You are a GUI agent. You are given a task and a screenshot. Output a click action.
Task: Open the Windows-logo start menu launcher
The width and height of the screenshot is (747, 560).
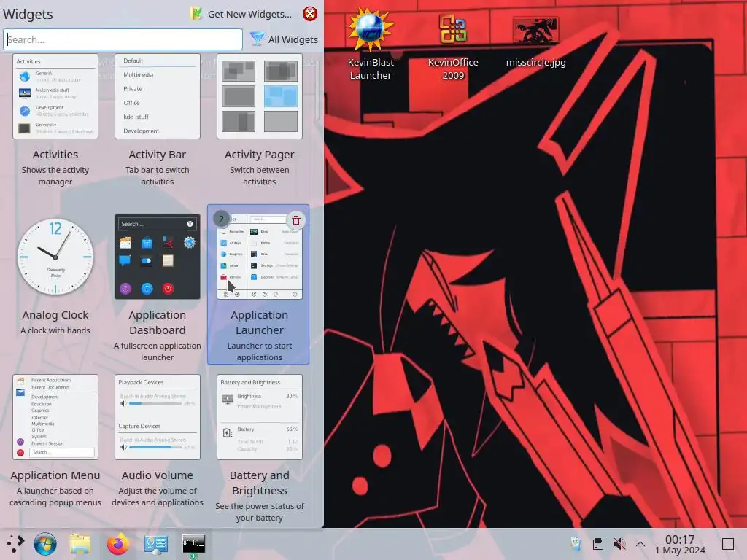click(45, 544)
